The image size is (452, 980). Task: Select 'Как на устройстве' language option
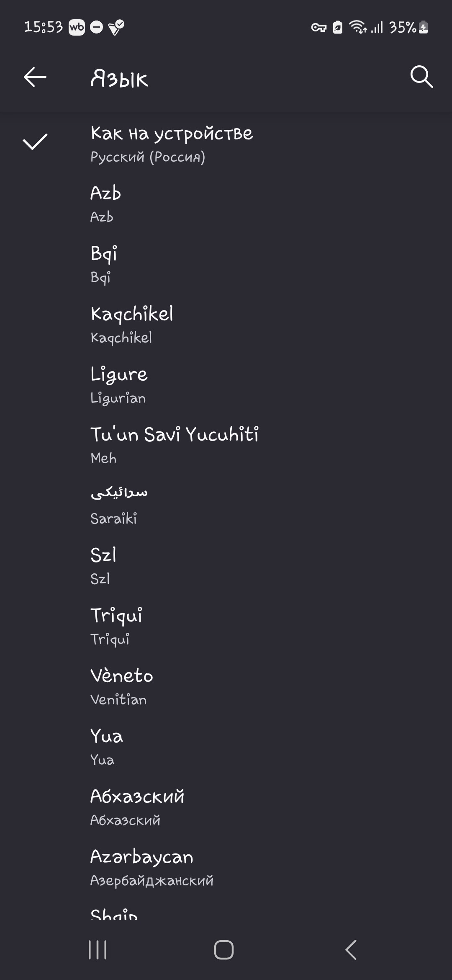click(x=172, y=144)
